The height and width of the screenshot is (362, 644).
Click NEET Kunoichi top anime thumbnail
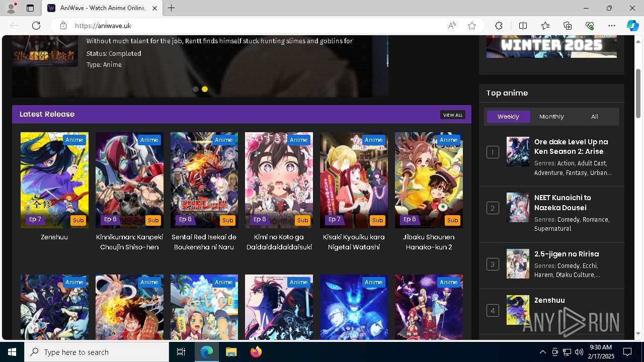[x=518, y=208]
